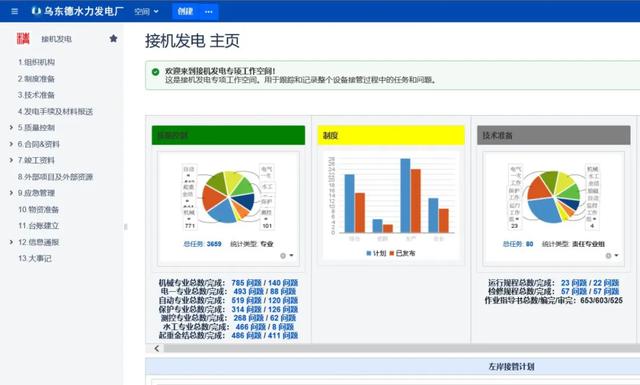
Task: Click the horizontal scrollbar track
Action: [402, 348]
